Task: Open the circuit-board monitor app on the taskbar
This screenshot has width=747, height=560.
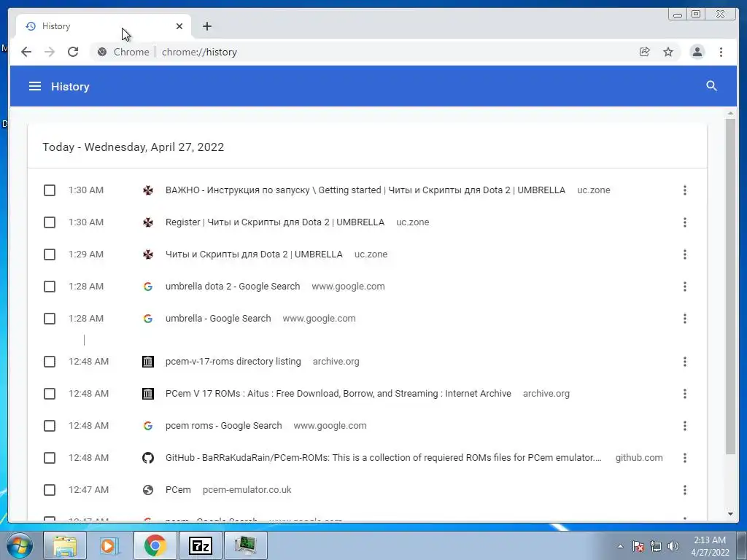Action: (245, 545)
